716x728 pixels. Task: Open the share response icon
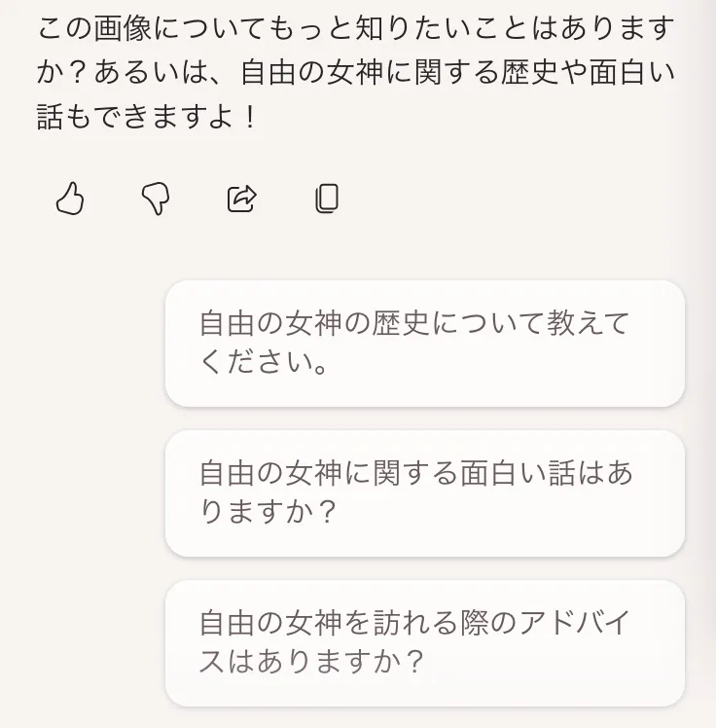click(x=242, y=199)
